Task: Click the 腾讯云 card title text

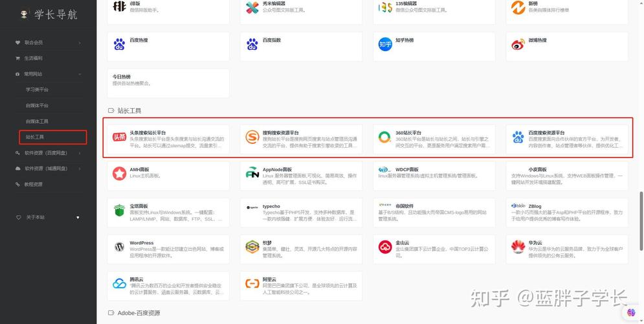Action: (x=137, y=279)
